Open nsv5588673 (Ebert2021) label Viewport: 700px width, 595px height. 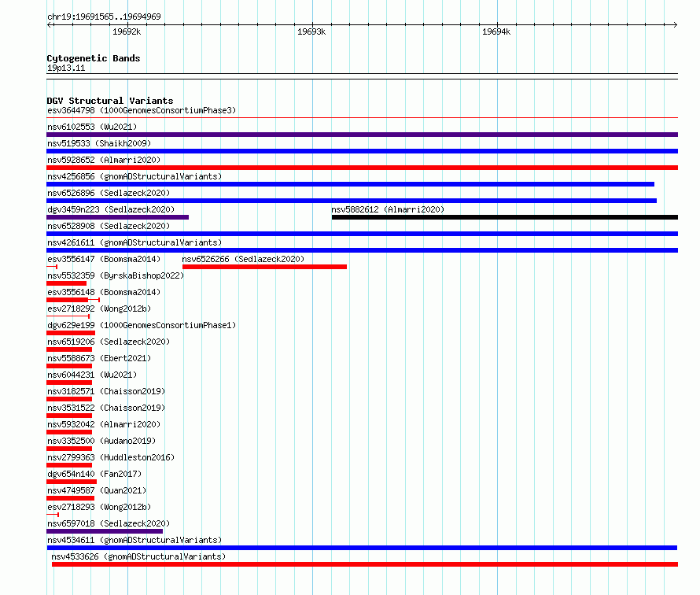point(99,358)
